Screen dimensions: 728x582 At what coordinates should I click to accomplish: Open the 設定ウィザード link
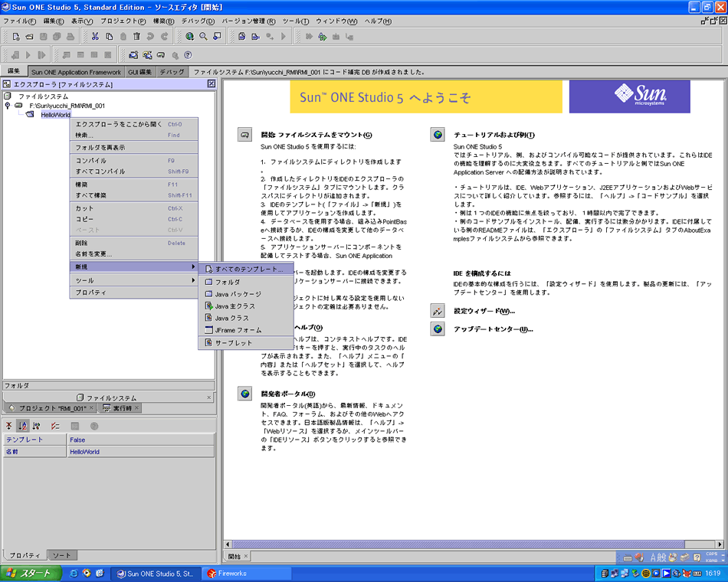[484, 311]
